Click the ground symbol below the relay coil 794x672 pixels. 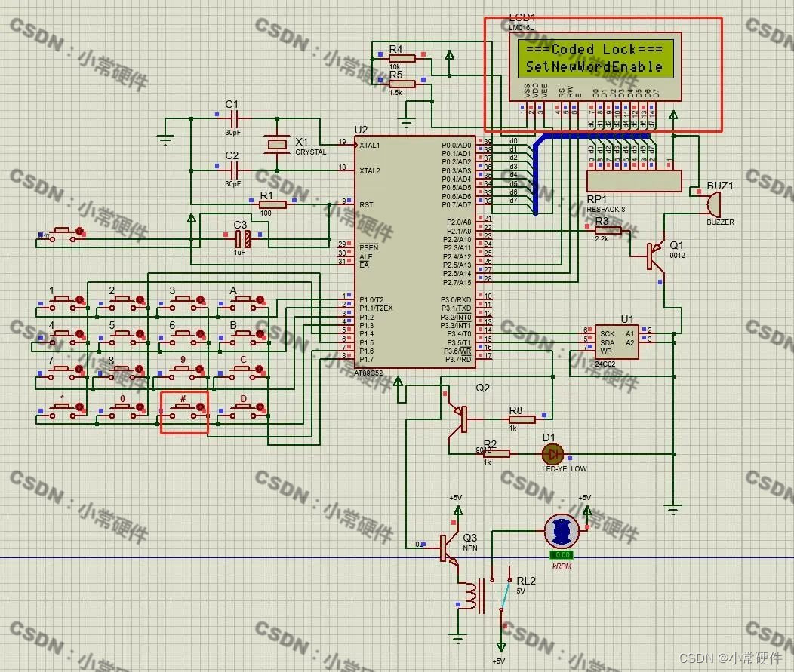click(x=458, y=639)
